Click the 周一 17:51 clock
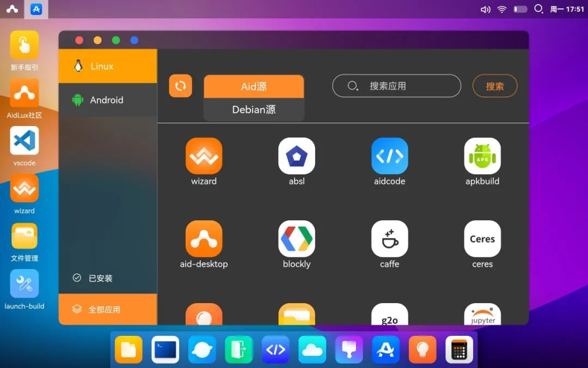588x368 pixels. [567, 9]
